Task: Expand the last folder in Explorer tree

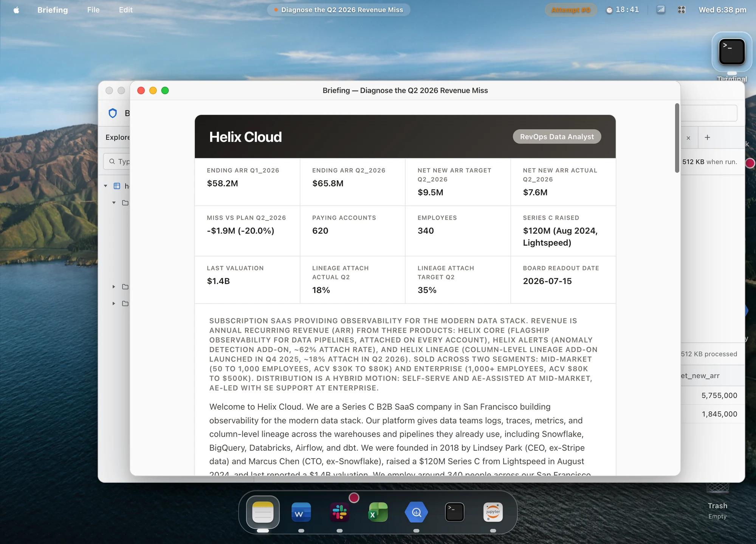Action: pyautogui.click(x=114, y=303)
